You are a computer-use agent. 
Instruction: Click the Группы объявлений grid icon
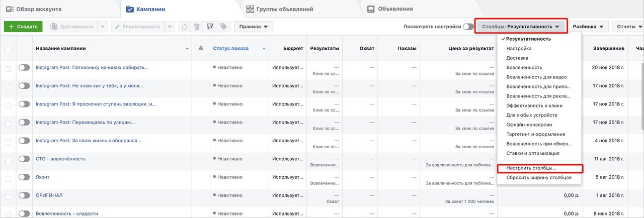pos(250,9)
